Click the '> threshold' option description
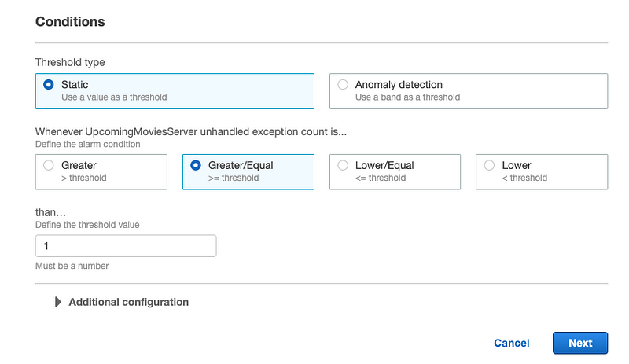Viewport: 629px width, 364px height. [x=84, y=178]
